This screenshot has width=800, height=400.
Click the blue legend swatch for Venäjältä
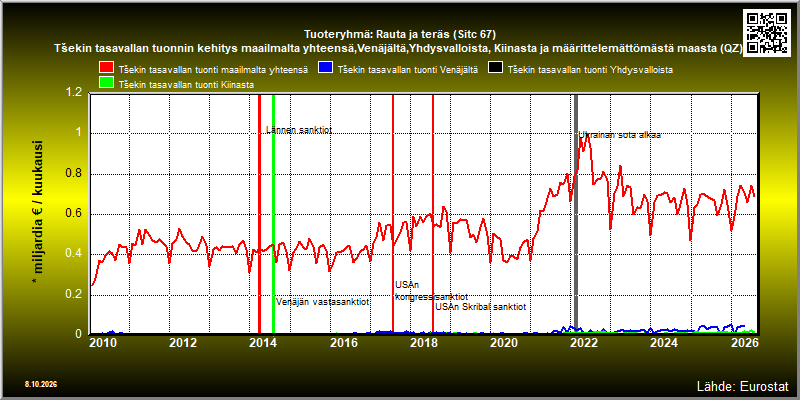(326, 69)
